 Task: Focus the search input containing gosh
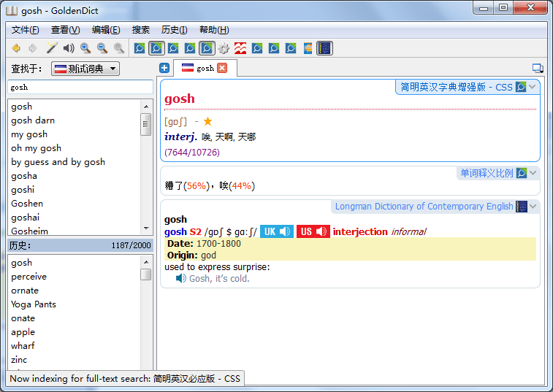[80, 87]
